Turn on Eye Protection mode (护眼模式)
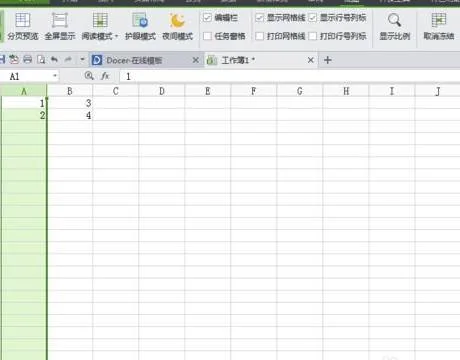This screenshot has width=460, height=360. (x=140, y=27)
